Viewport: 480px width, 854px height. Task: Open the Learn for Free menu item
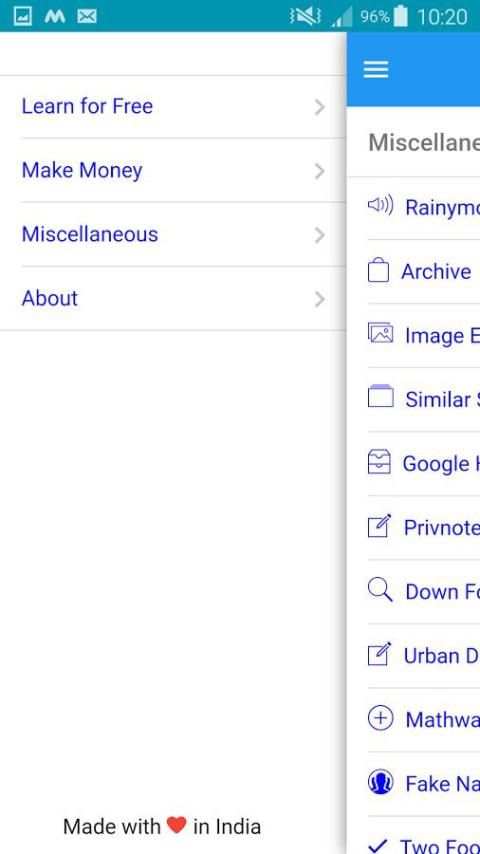(x=173, y=107)
